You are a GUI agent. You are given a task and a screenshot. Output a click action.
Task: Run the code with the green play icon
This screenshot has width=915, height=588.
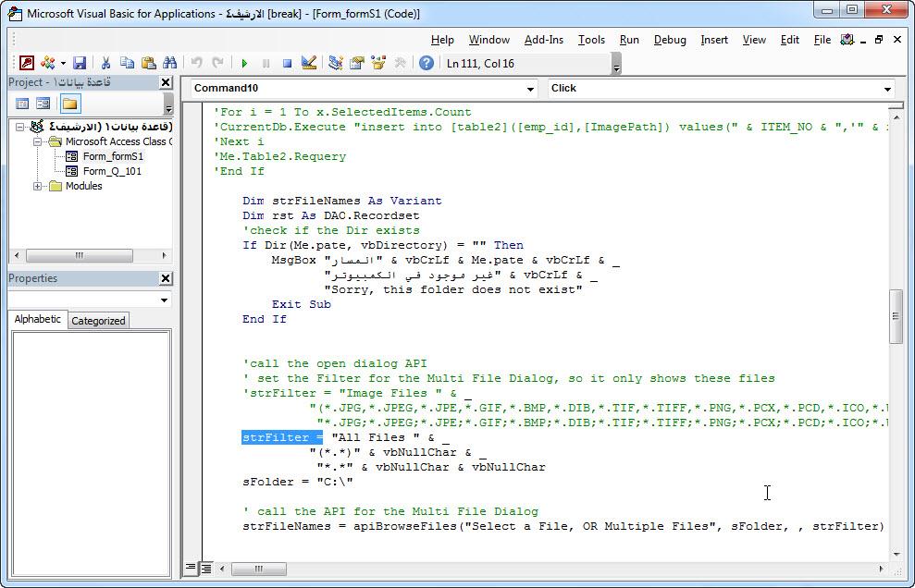[x=244, y=63]
